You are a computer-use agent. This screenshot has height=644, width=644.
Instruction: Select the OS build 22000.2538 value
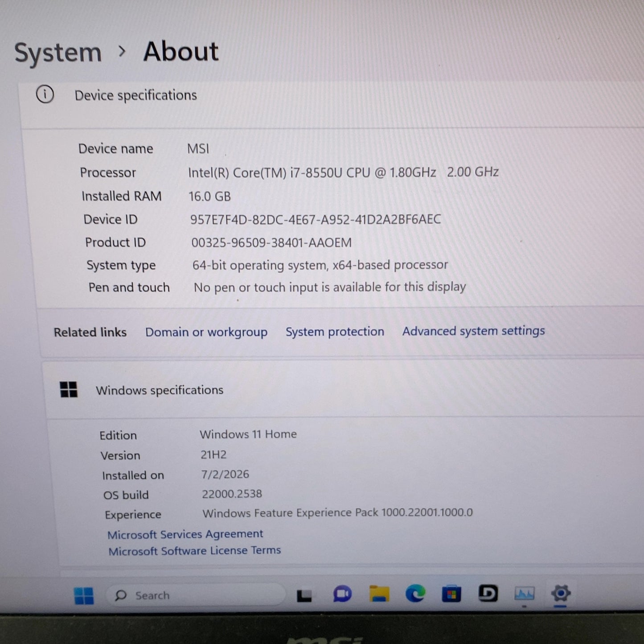click(x=232, y=494)
